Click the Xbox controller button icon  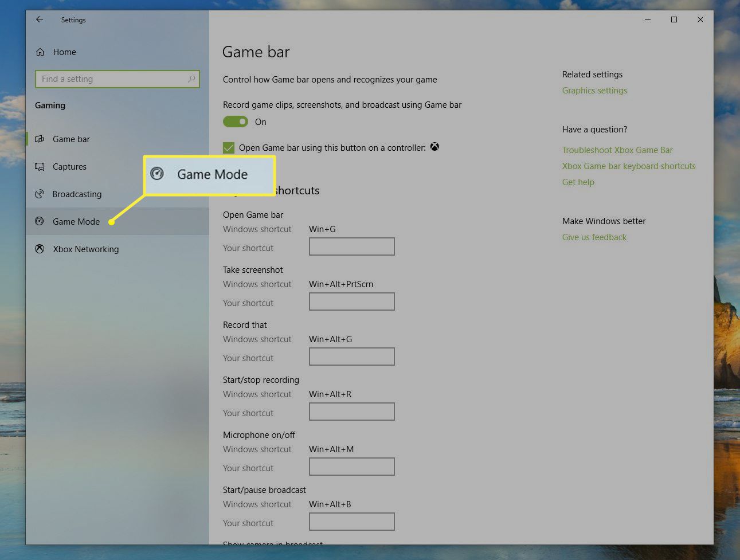click(x=435, y=147)
